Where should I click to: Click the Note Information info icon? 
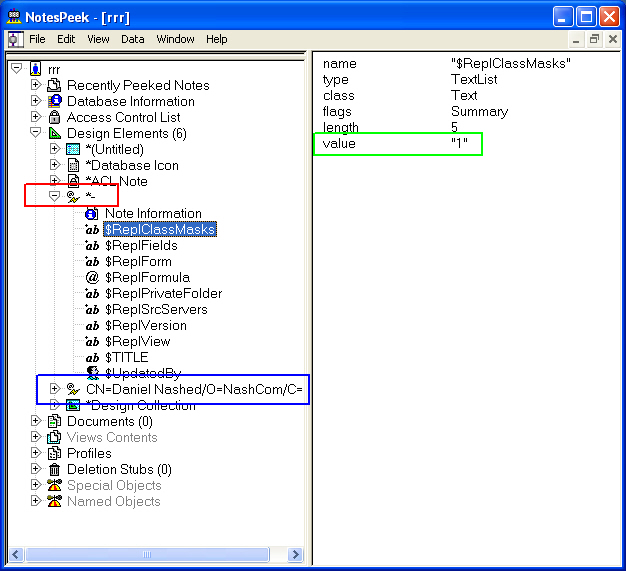tap(92, 214)
